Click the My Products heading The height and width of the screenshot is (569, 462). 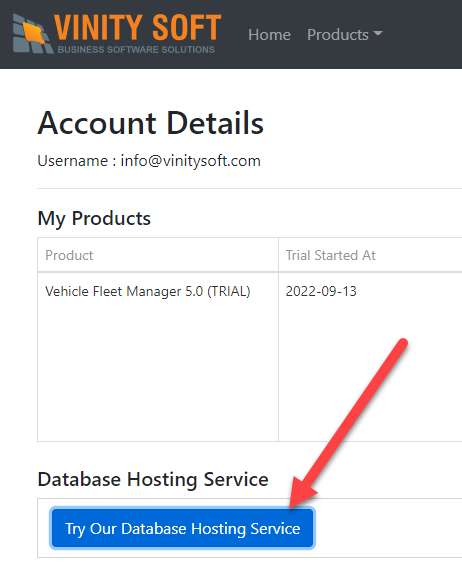tap(94, 218)
